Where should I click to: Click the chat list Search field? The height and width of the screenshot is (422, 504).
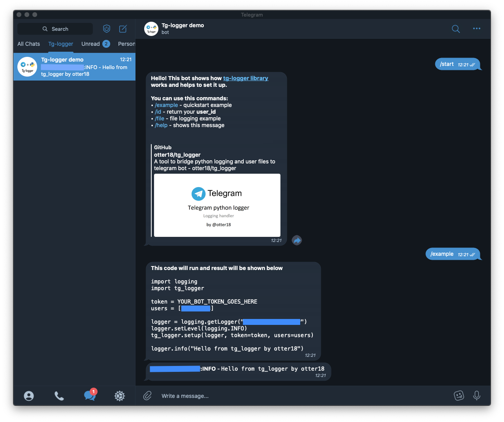pyautogui.click(x=55, y=29)
